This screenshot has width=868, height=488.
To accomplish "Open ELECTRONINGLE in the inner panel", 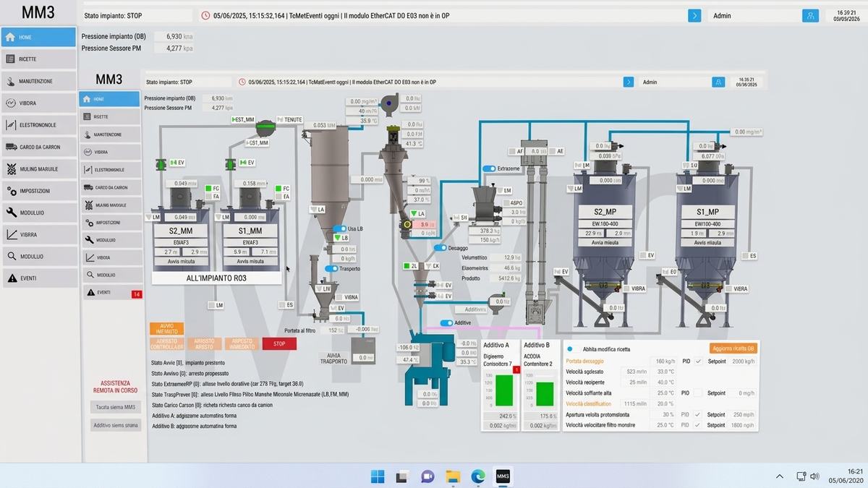I will [109, 170].
